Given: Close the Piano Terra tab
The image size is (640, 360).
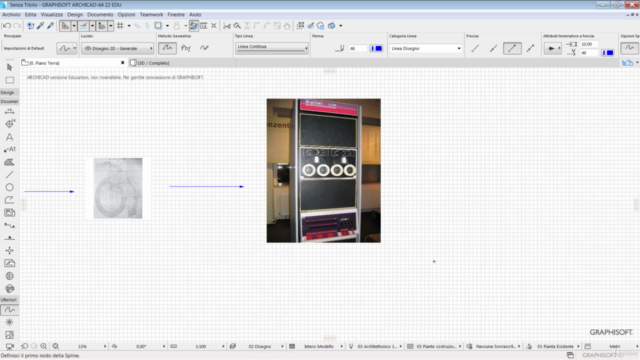Looking at the screenshot, I should pyautogui.click(x=122, y=63).
